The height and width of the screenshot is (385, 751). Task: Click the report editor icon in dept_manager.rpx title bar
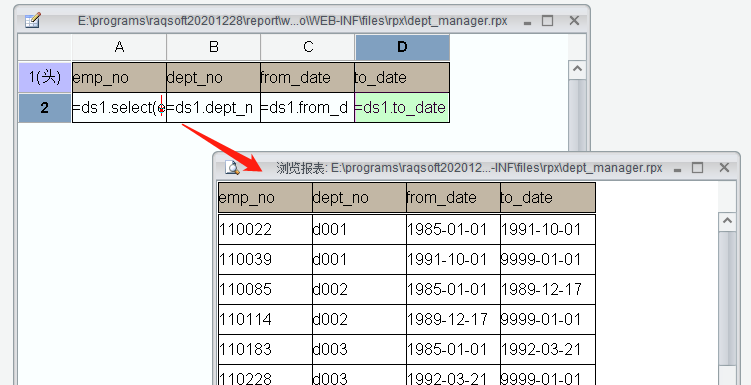(33, 21)
